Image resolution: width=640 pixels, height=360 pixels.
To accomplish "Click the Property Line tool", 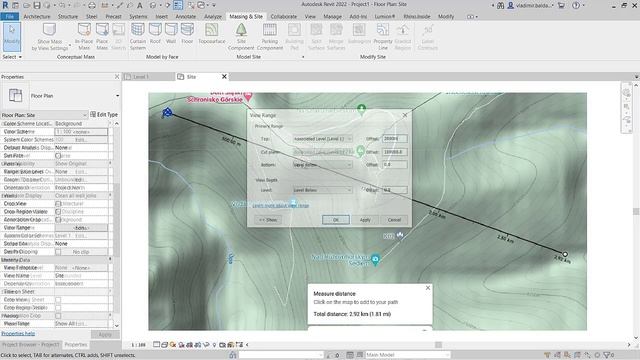I will point(382,36).
